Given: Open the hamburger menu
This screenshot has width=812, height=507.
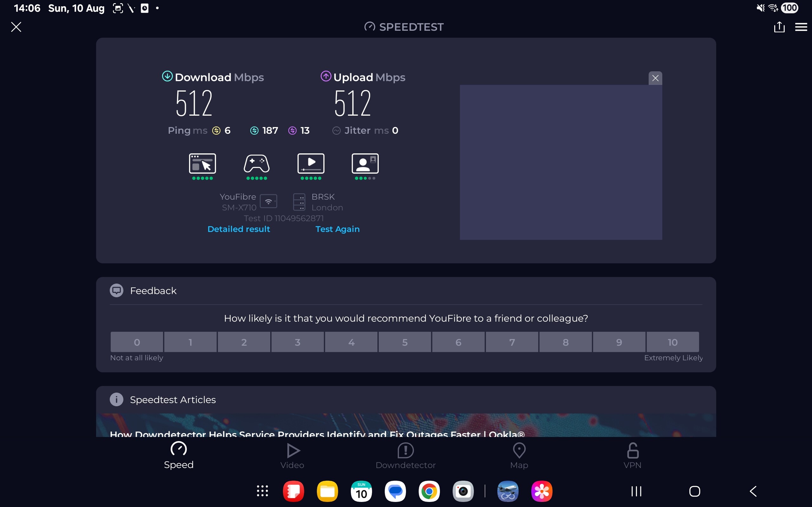Looking at the screenshot, I should click(x=801, y=27).
